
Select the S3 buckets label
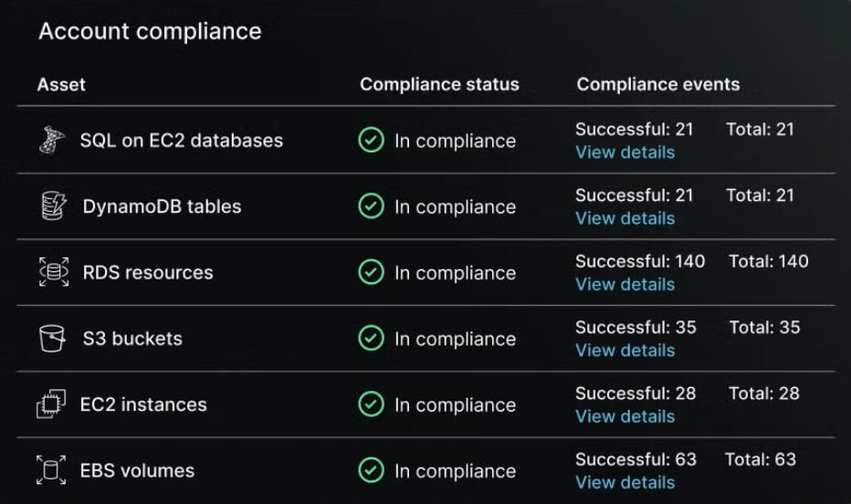(132, 339)
